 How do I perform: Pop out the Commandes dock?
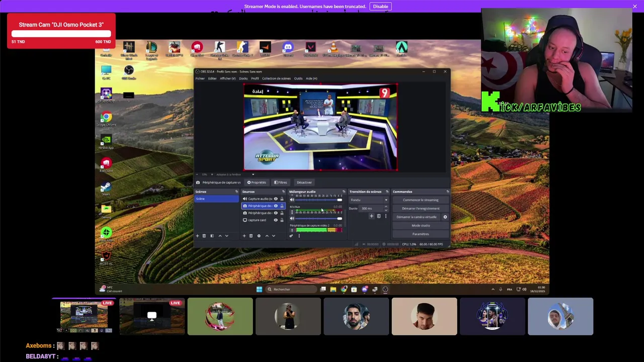(x=447, y=192)
